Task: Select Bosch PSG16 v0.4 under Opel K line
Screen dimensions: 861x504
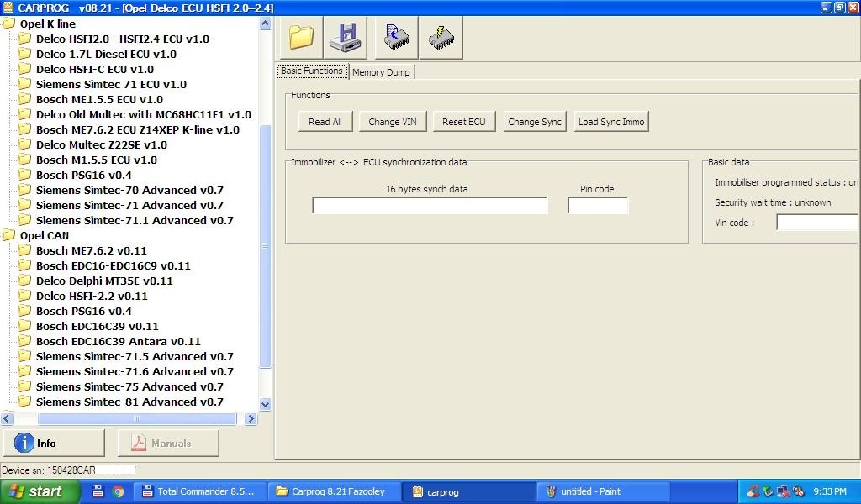Action: (x=84, y=175)
